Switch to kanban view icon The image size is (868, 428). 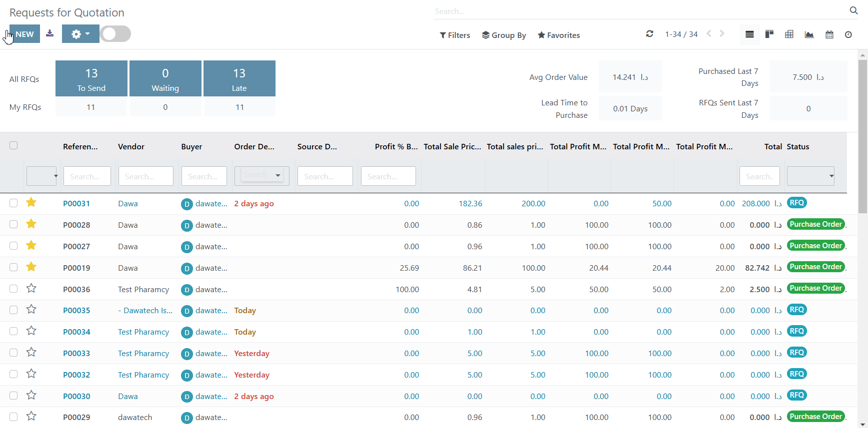[769, 34]
